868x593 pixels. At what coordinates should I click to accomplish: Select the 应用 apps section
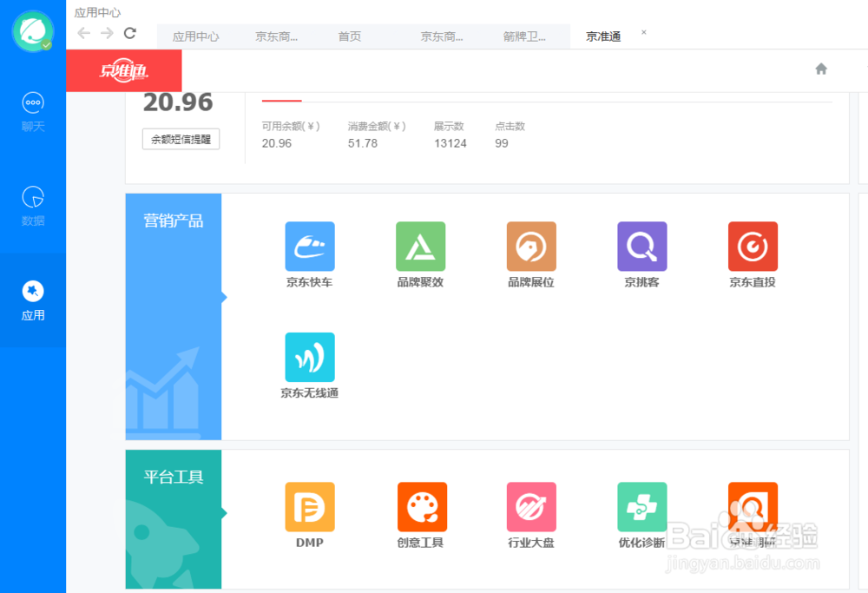33,300
